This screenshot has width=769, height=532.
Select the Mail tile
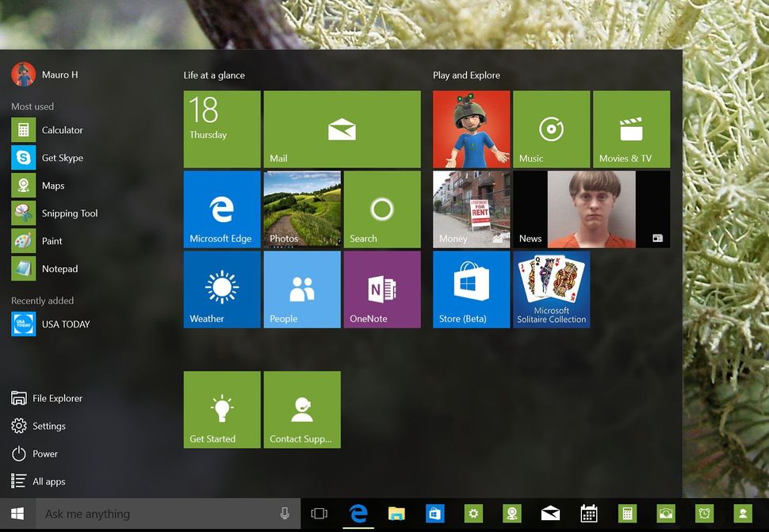click(x=341, y=129)
